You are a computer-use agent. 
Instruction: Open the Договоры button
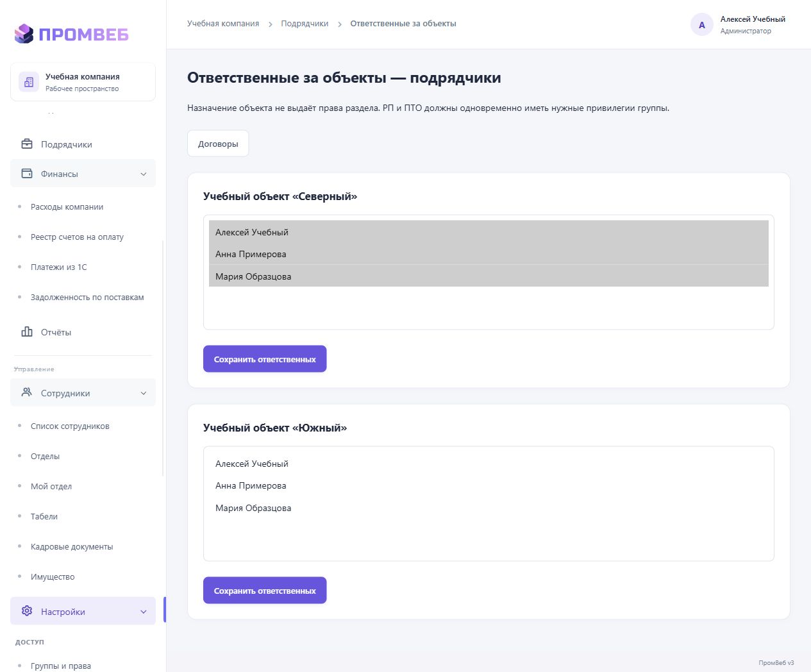[218, 144]
